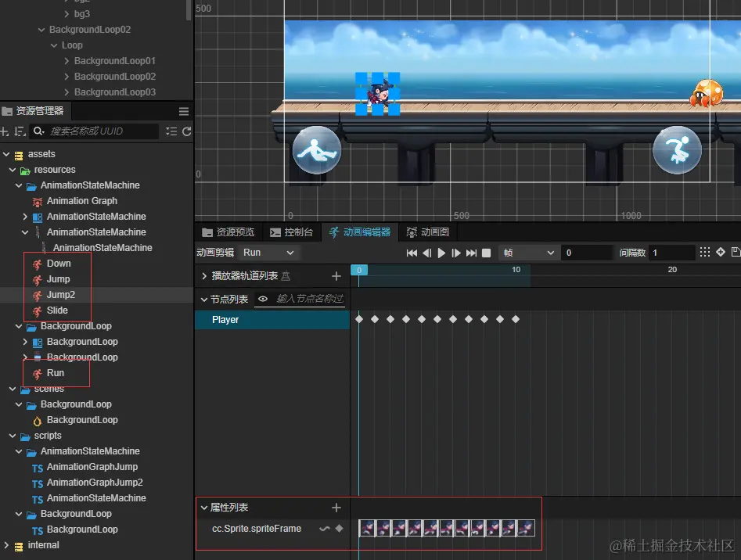741x560 pixels.
Task: Toggle node list visibility eye icon
Action: (263, 299)
